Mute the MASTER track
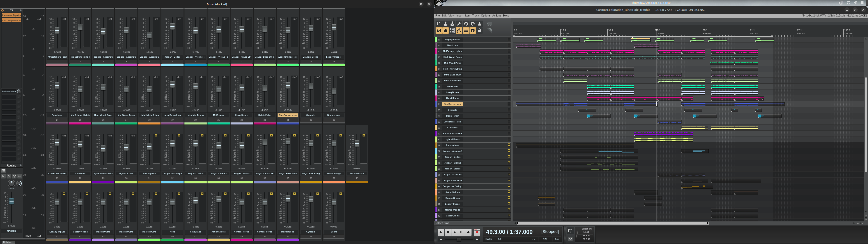 [3, 176]
